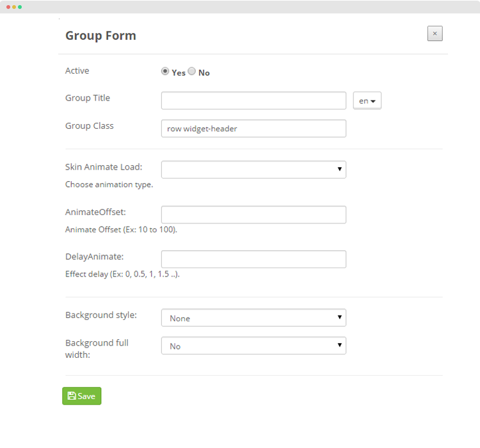
Task: Click the Group Class input field
Action: (253, 128)
